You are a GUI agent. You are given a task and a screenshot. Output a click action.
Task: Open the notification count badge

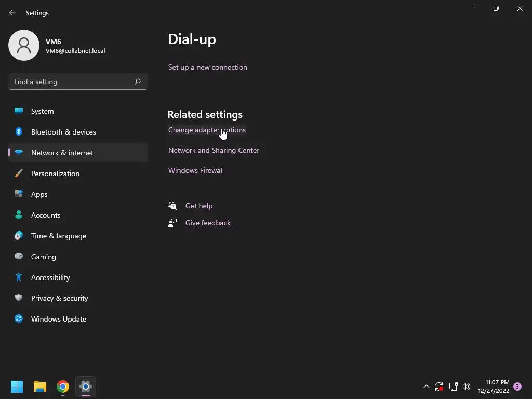pyautogui.click(x=517, y=387)
